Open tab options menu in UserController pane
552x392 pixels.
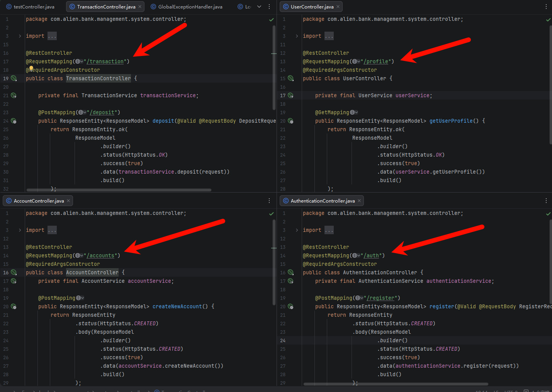(x=546, y=7)
